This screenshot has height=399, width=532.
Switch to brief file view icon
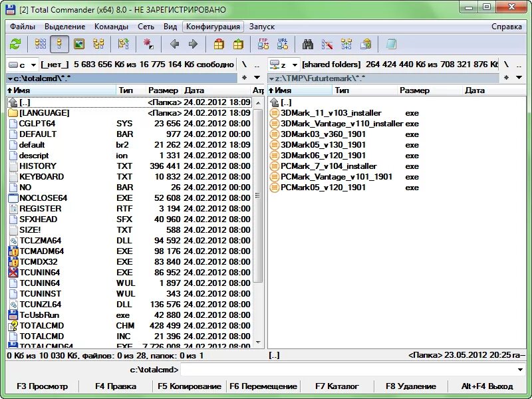click(x=41, y=44)
